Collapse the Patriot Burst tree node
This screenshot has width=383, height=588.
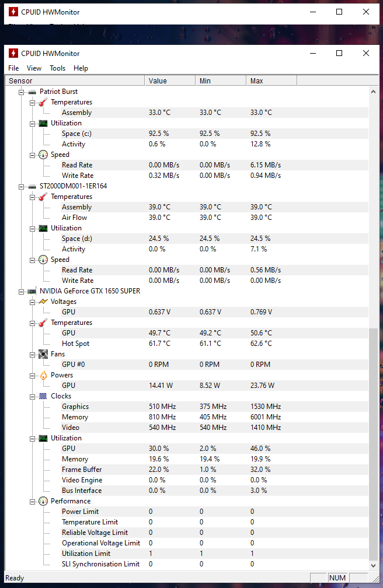pos(22,92)
